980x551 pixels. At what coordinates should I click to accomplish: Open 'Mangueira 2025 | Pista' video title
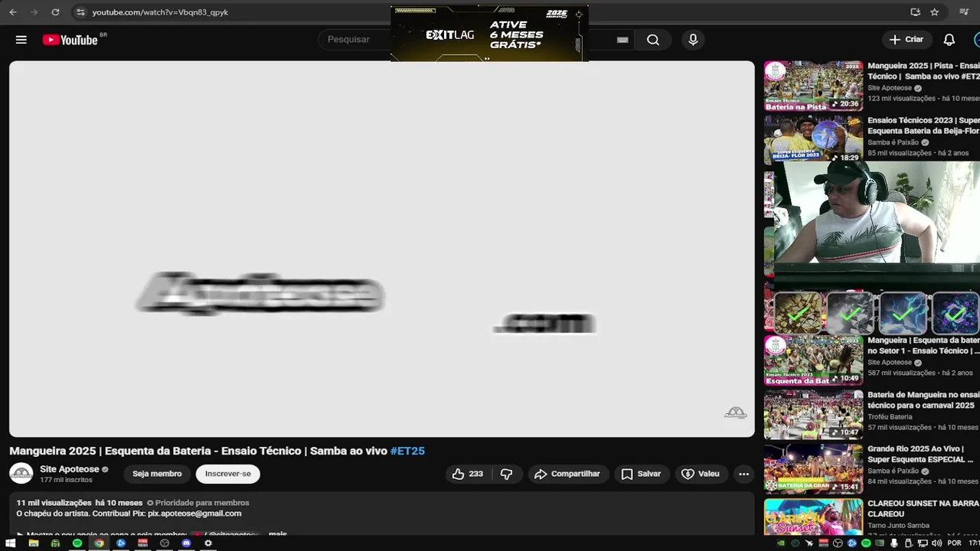[x=923, y=71]
